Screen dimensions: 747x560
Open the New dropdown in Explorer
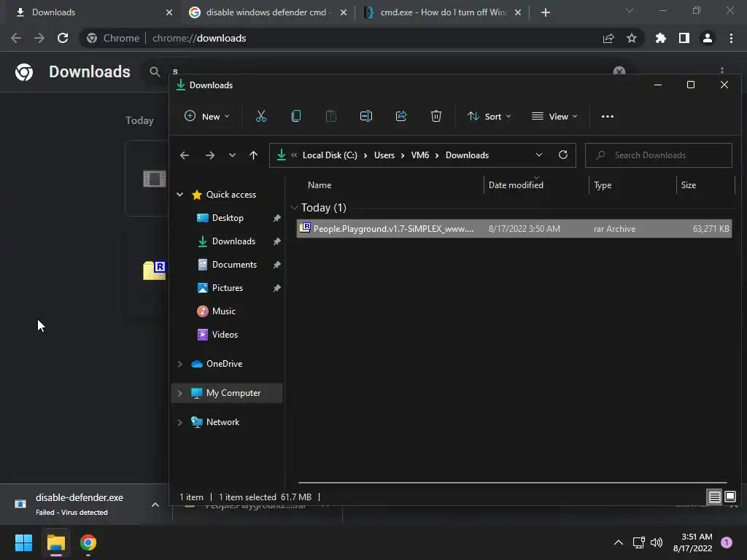[206, 116]
